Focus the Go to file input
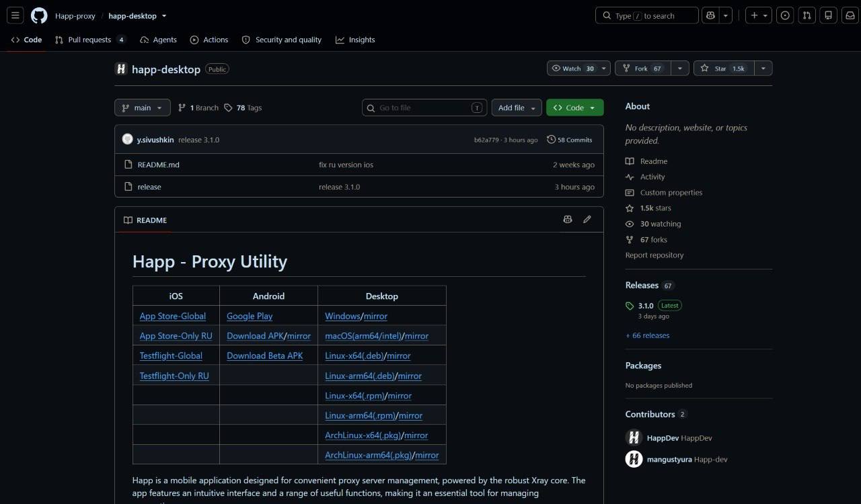 [424, 108]
